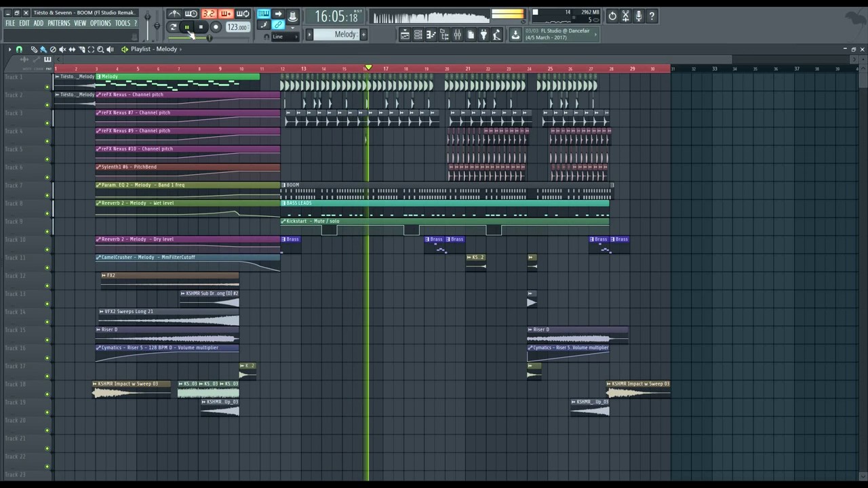Viewport: 868px width, 488px height.
Task: Mute Track 3 using its green light
Action: click(47, 123)
